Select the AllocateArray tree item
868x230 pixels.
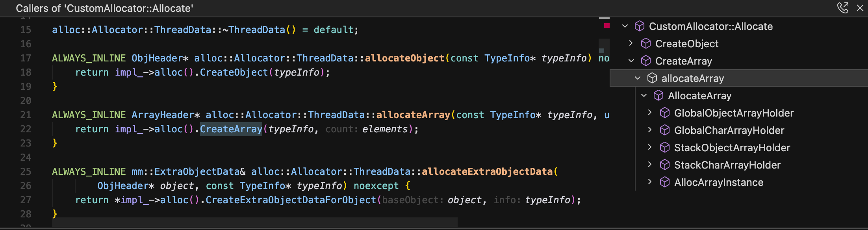point(699,96)
